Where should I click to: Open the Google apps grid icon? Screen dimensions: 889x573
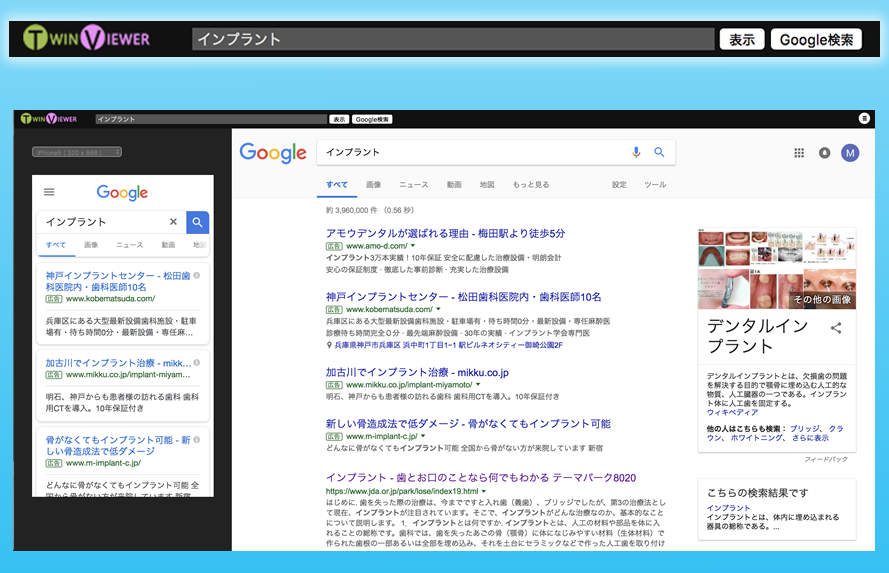[799, 152]
